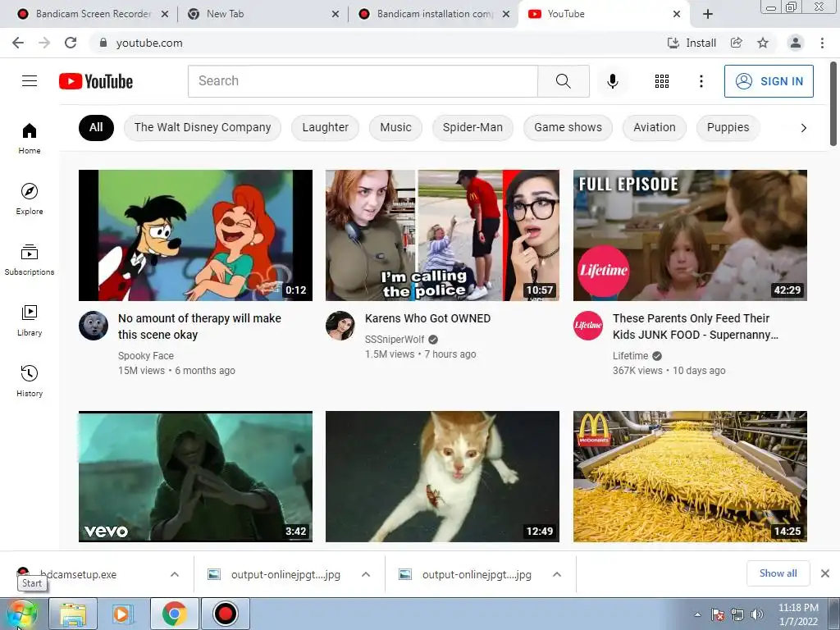Image resolution: width=840 pixels, height=630 pixels.
Task: Open the vevo video thumbnail 3:42
Action: pos(195,477)
